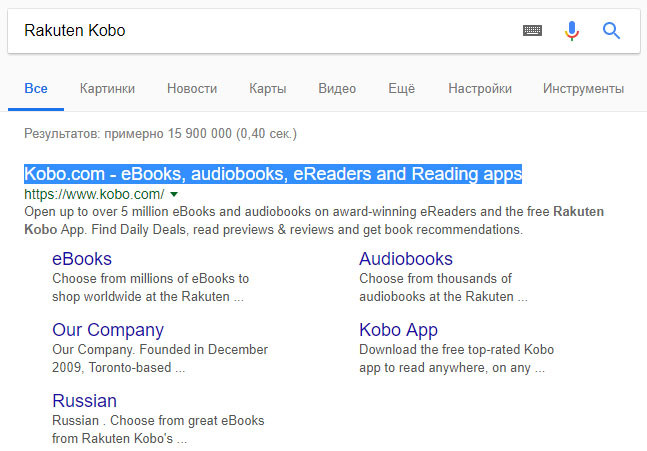Screen dimensions: 647x451
Task: Select the Все results tab
Action: click(x=36, y=88)
